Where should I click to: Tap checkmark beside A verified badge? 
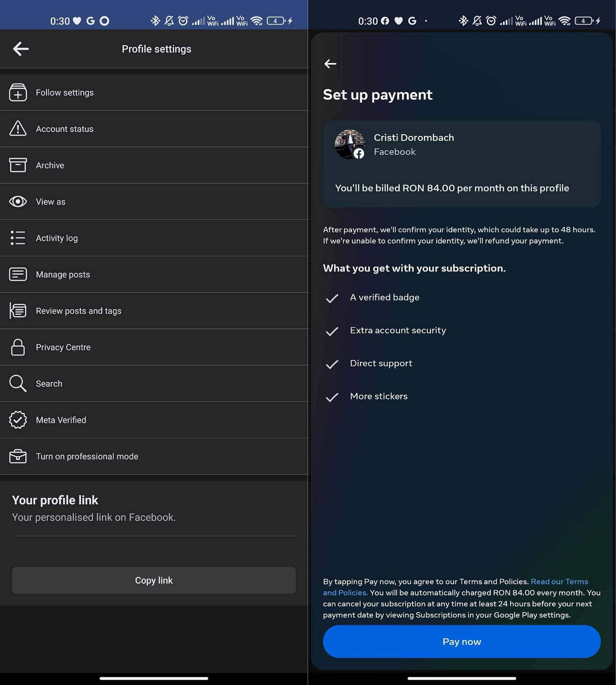[x=332, y=298]
